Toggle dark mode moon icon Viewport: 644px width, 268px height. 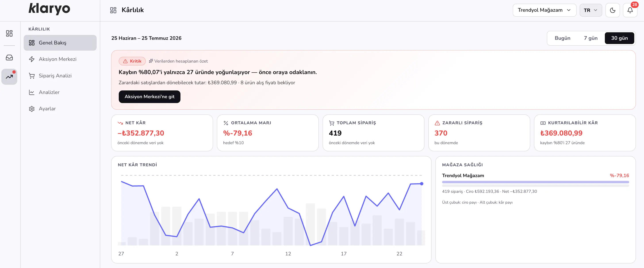[613, 10]
